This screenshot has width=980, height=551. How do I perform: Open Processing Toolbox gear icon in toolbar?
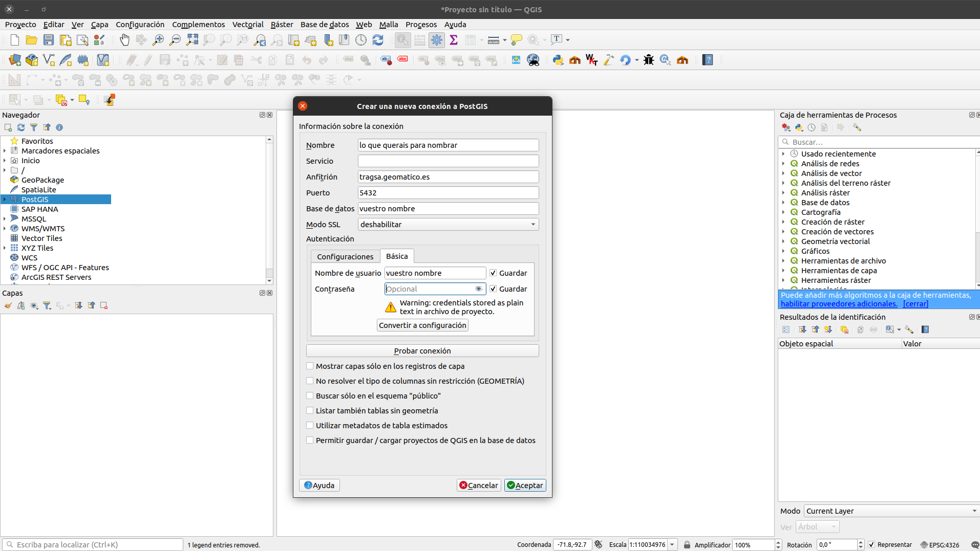tap(437, 40)
